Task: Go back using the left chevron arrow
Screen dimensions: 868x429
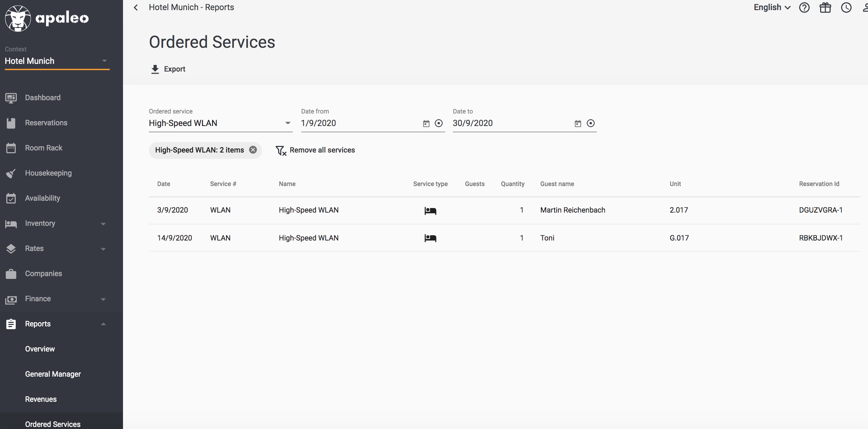Action: 136,7
